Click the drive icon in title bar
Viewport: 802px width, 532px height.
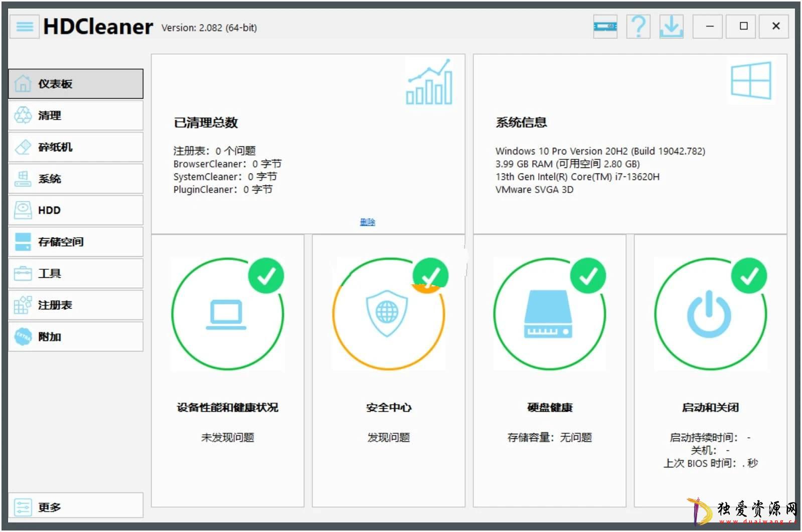605,27
